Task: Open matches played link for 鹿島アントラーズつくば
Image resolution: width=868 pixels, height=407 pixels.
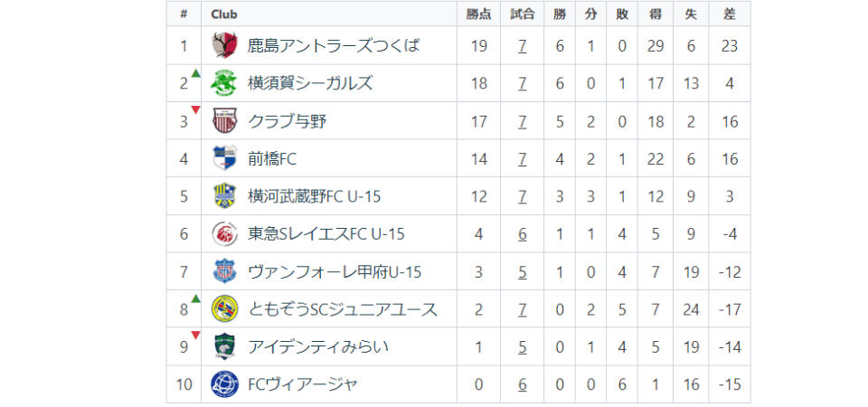Action: point(523,46)
